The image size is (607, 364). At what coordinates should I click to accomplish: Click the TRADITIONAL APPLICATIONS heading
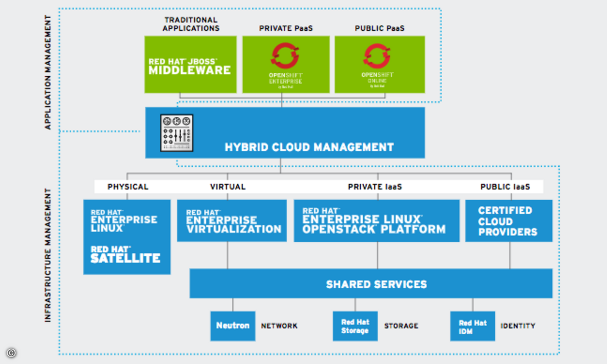[x=191, y=24]
